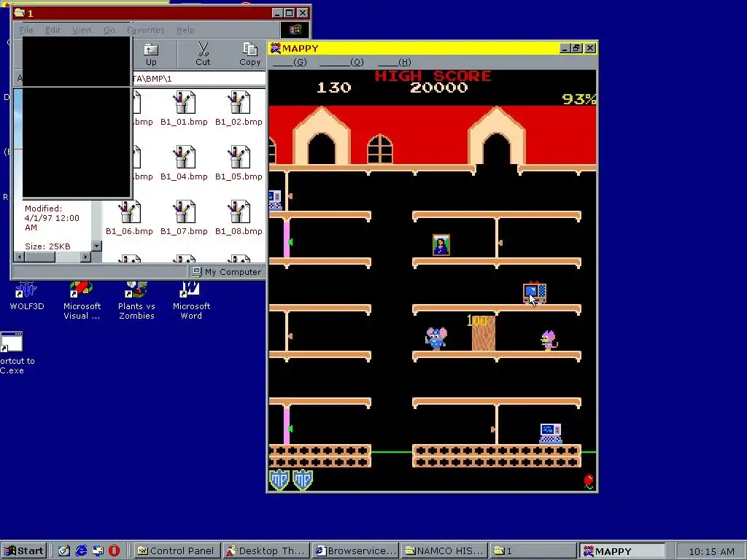Open View menu in folder window 1
747x560 pixels.
(82, 30)
